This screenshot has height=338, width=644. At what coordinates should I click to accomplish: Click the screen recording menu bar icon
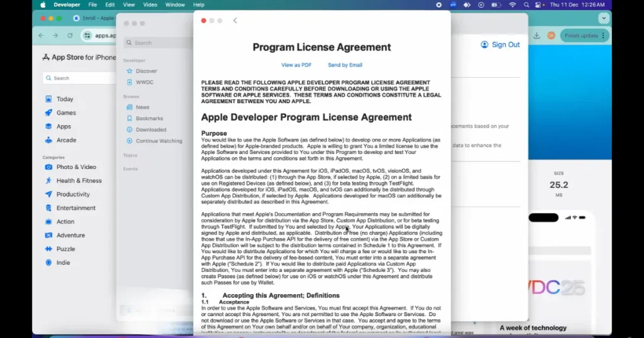[x=438, y=5]
